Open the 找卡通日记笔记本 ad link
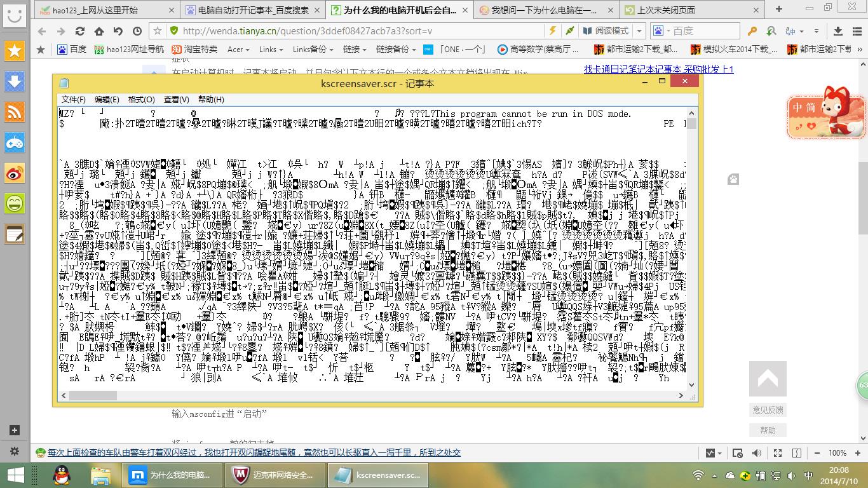 (x=659, y=69)
